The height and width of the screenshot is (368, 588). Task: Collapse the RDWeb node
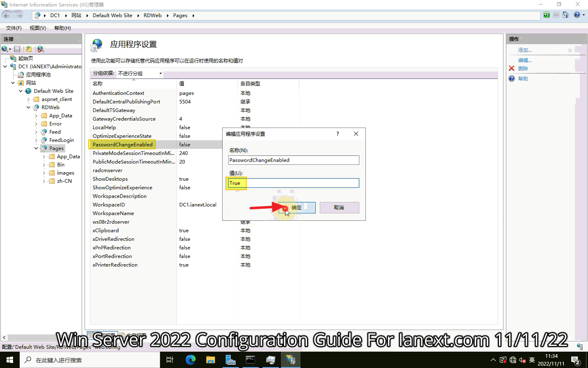coord(28,107)
